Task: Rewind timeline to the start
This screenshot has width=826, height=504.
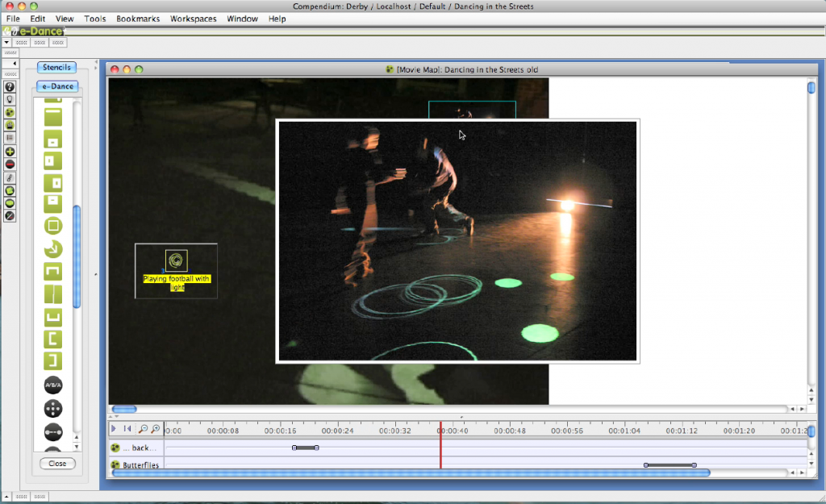Action: point(127,429)
